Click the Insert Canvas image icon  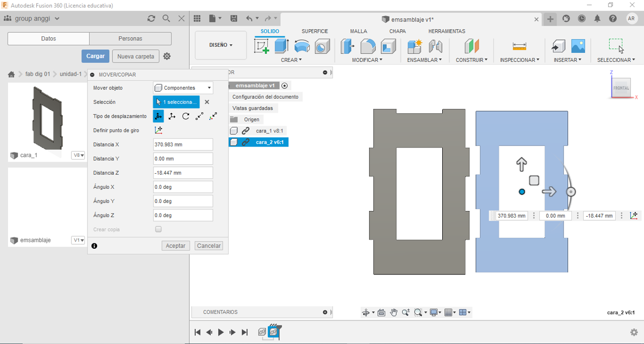(x=578, y=46)
